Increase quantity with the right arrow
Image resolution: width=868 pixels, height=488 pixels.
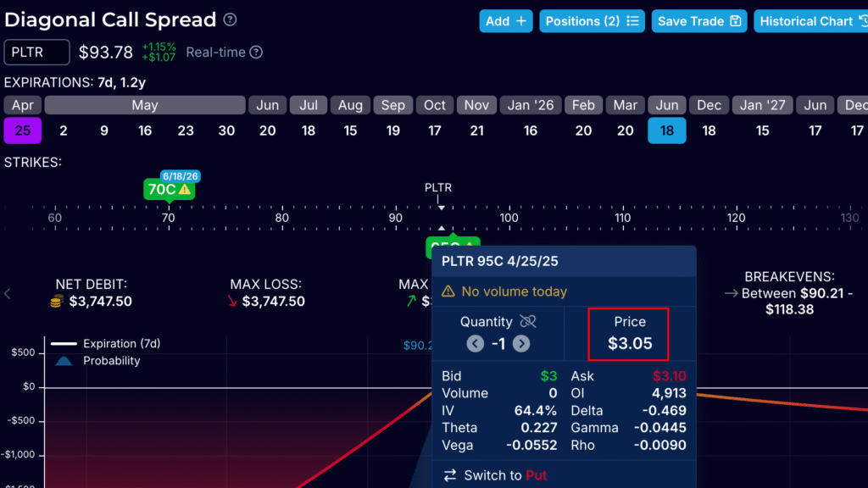(521, 344)
